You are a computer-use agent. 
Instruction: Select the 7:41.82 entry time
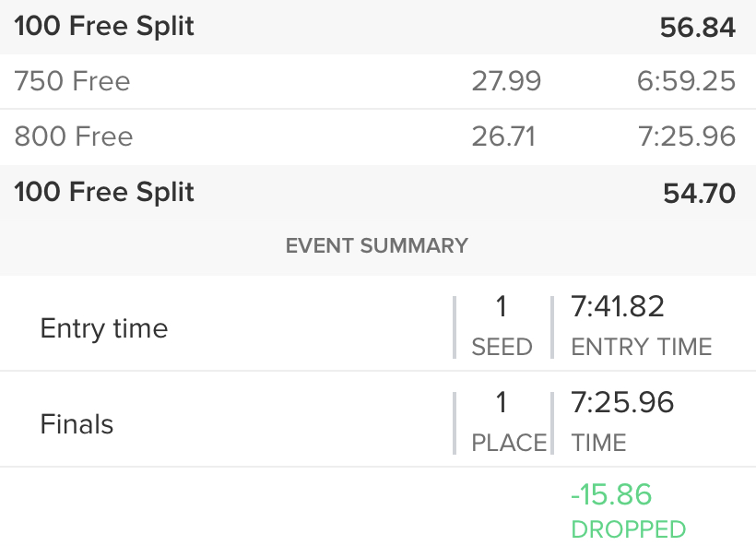click(x=618, y=307)
